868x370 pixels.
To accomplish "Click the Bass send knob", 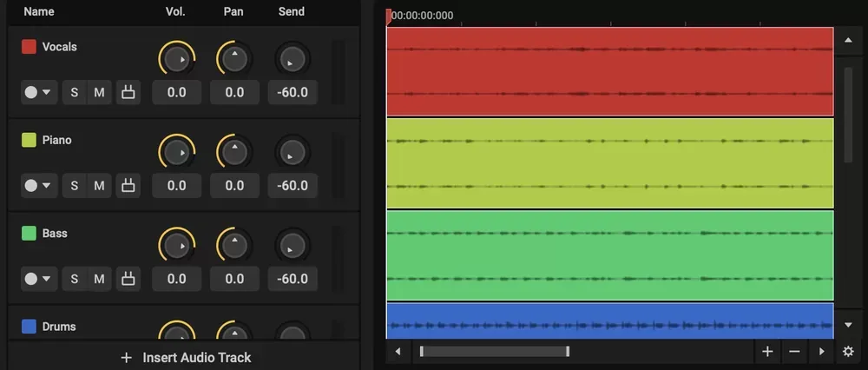I will tap(293, 244).
